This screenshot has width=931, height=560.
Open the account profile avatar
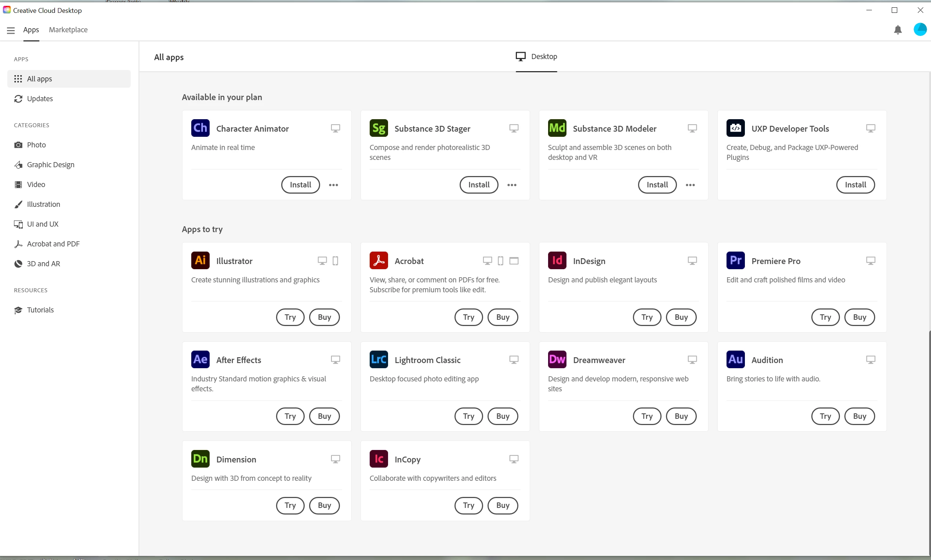click(x=920, y=29)
